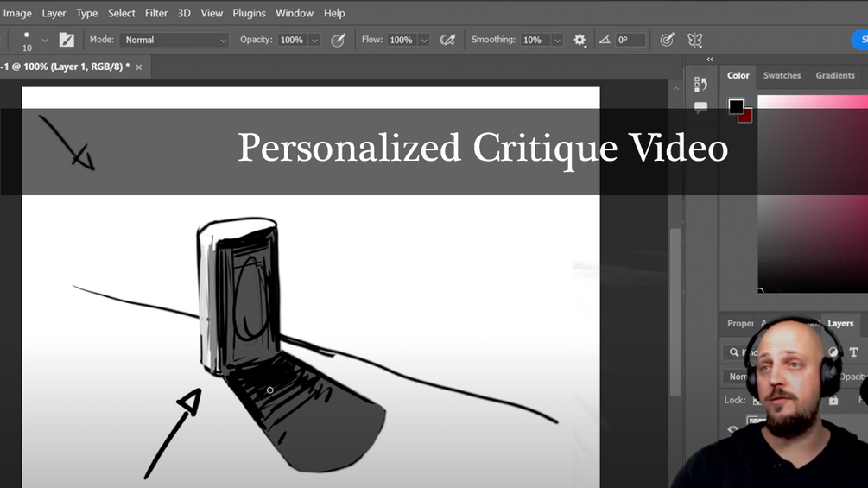Open the Mode blend dropdown set to Normal

point(174,40)
